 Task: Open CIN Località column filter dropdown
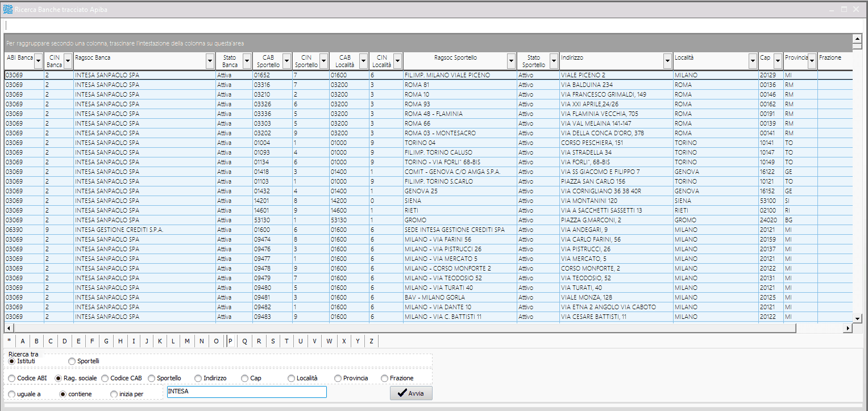[397, 60]
